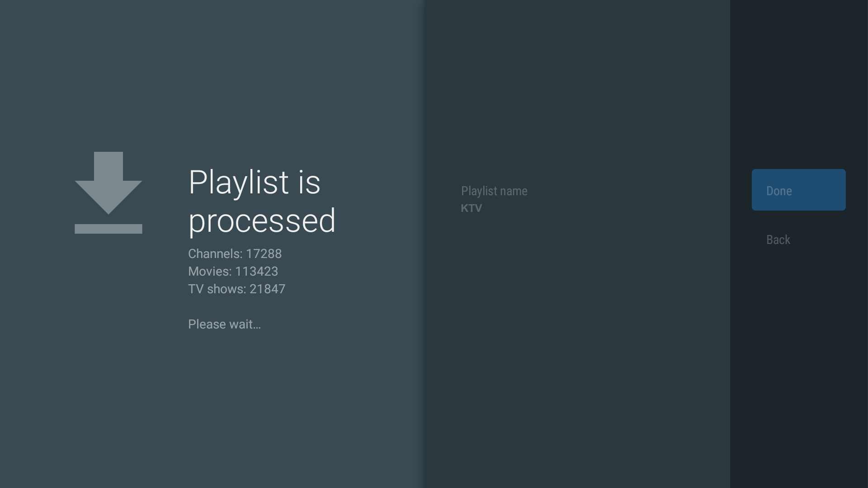Image resolution: width=868 pixels, height=488 pixels.
Task: Click the Channels: 17288 count line
Action: click(x=235, y=254)
